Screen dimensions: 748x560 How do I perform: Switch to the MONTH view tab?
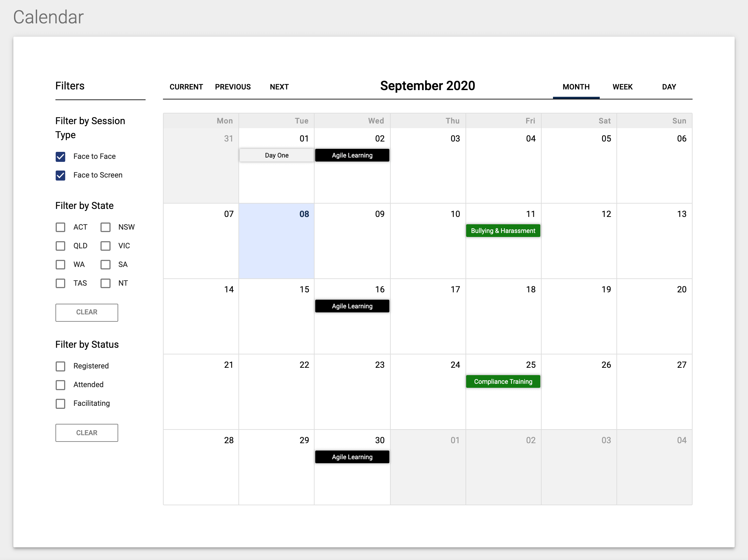click(576, 87)
